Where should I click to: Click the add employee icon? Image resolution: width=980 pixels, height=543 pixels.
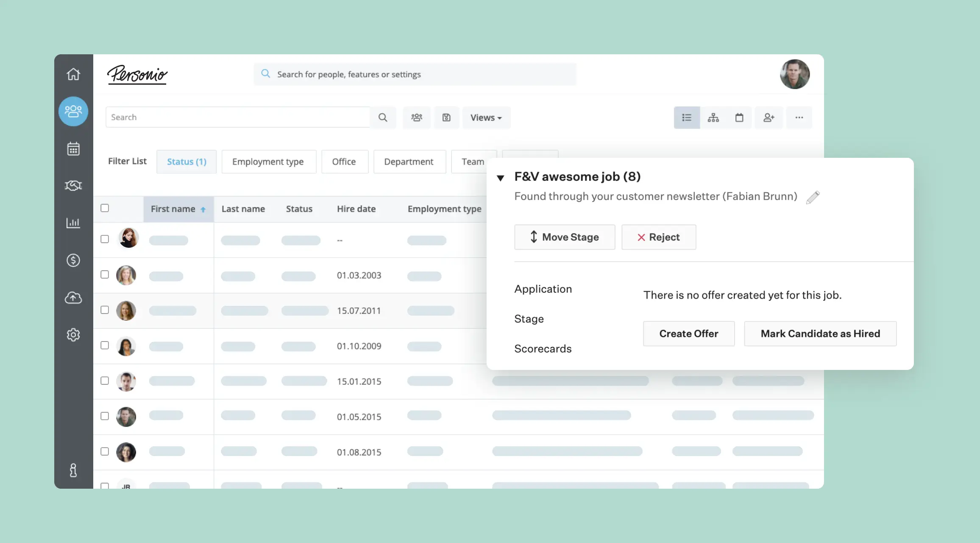[x=769, y=117]
